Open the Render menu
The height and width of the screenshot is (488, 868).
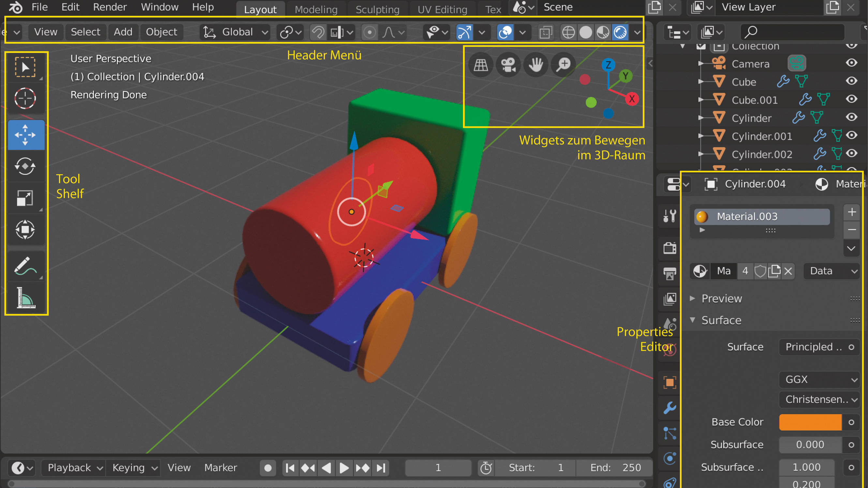click(x=110, y=7)
